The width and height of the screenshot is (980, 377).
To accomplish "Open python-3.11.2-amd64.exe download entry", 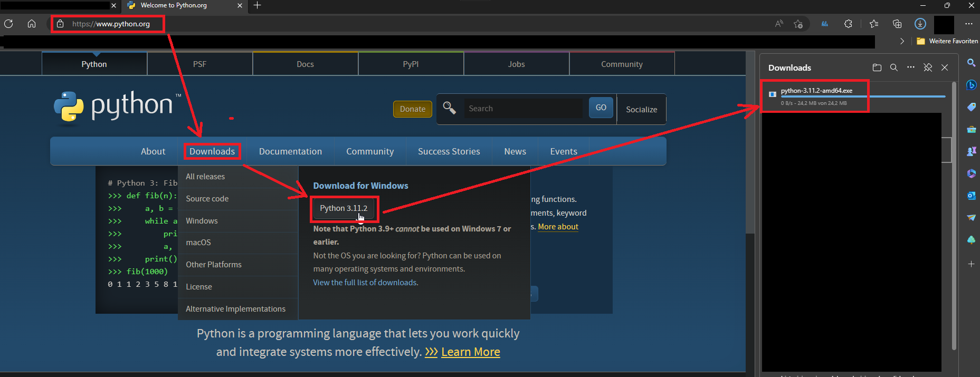I will [x=856, y=96].
